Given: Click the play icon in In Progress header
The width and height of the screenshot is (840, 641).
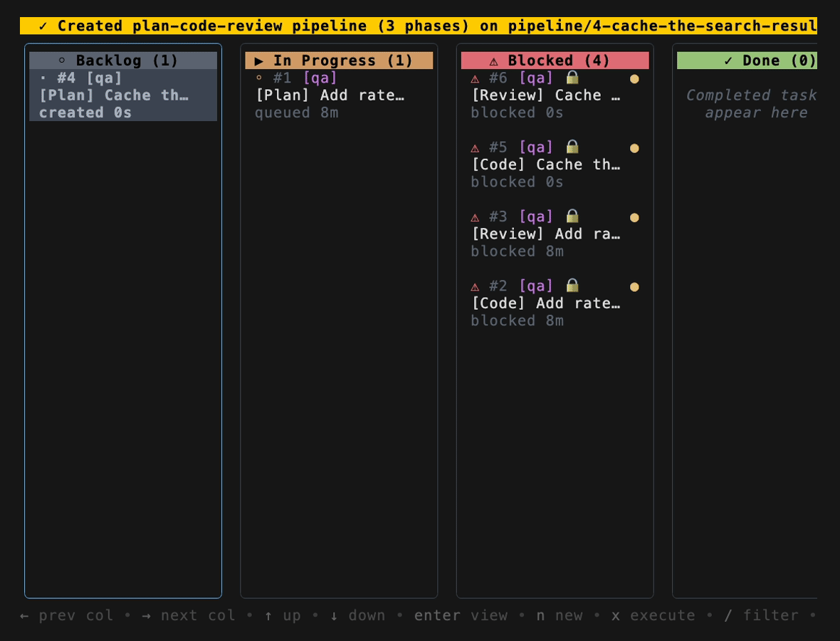Looking at the screenshot, I should click(258, 61).
